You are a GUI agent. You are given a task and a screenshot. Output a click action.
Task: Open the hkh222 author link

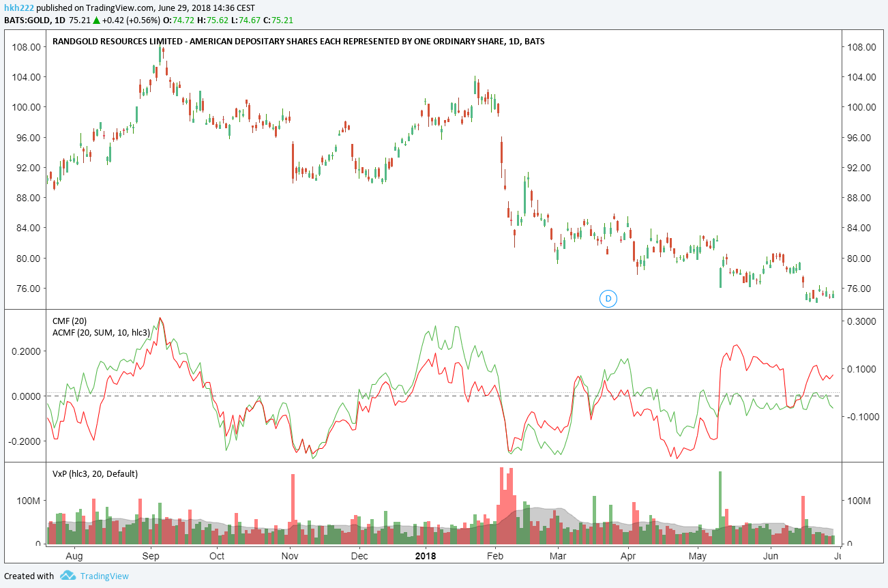(19, 7)
